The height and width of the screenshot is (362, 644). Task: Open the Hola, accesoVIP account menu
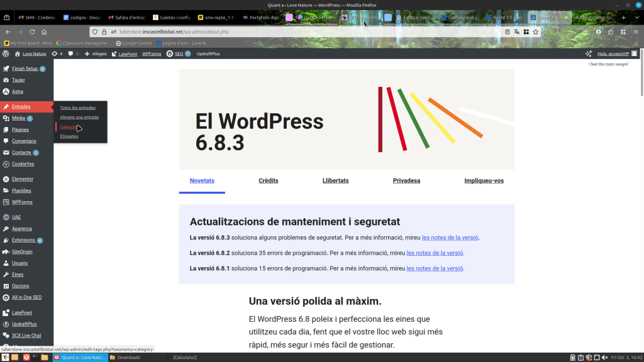[612, 54]
